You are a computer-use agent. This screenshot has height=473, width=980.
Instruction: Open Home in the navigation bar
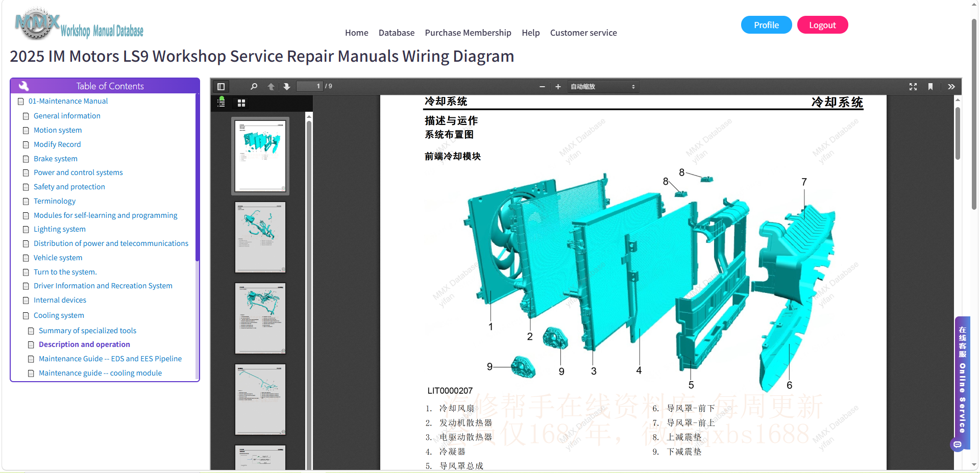[x=357, y=33]
